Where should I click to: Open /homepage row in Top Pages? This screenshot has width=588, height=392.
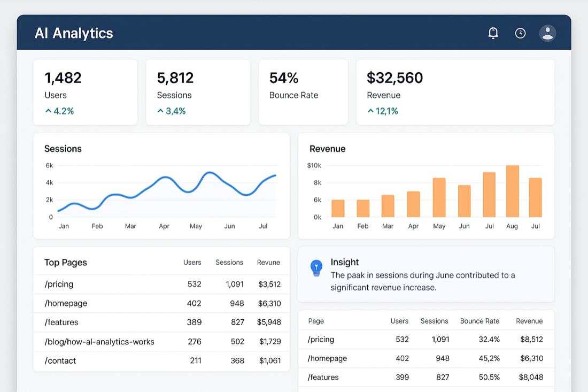pyautogui.click(x=161, y=303)
